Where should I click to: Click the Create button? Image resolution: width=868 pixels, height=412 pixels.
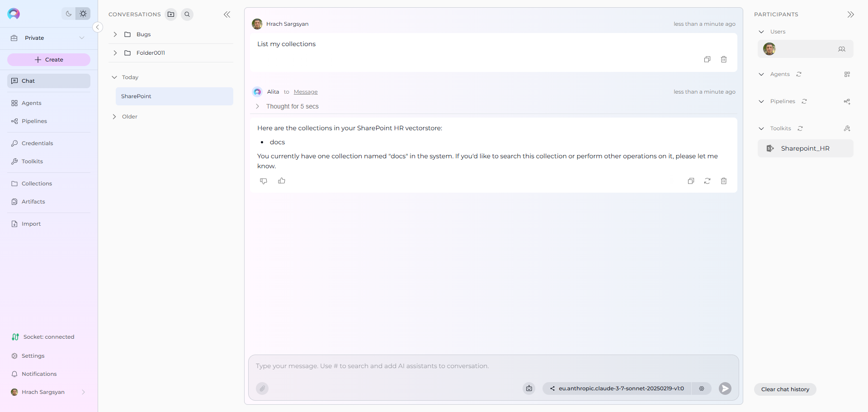(49, 60)
